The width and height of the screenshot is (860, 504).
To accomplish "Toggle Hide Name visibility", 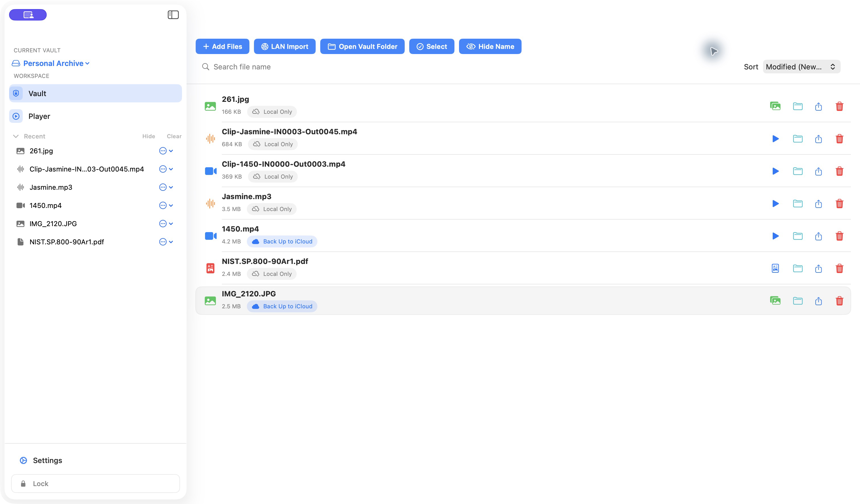I will point(490,46).
